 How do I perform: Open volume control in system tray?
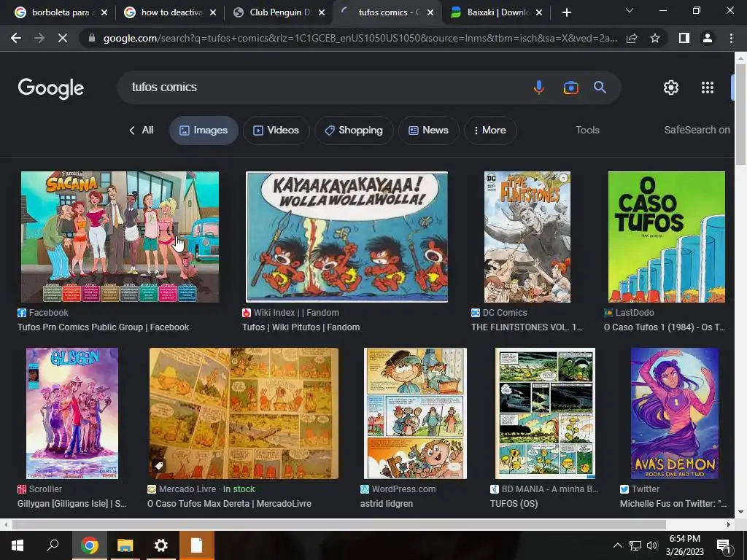[x=652, y=545]
